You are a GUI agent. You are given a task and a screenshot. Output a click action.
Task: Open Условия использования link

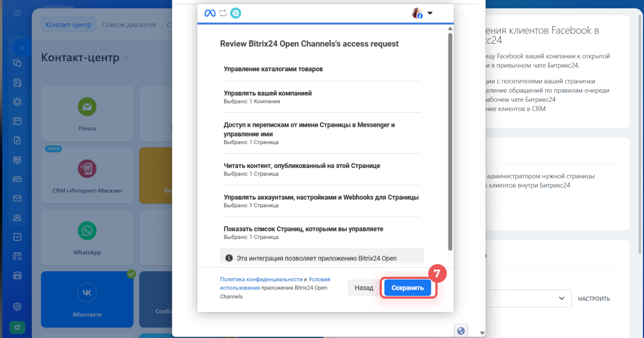click(x=275, y=284)
